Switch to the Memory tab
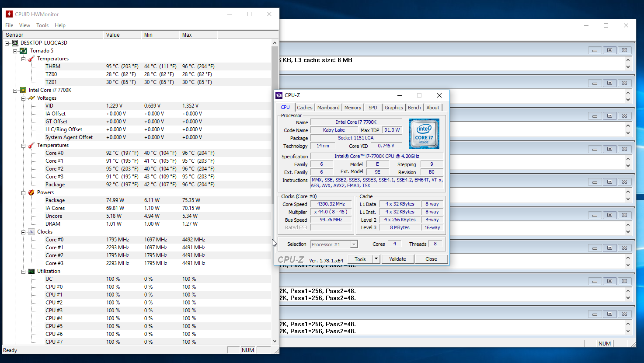 (353, 108)
